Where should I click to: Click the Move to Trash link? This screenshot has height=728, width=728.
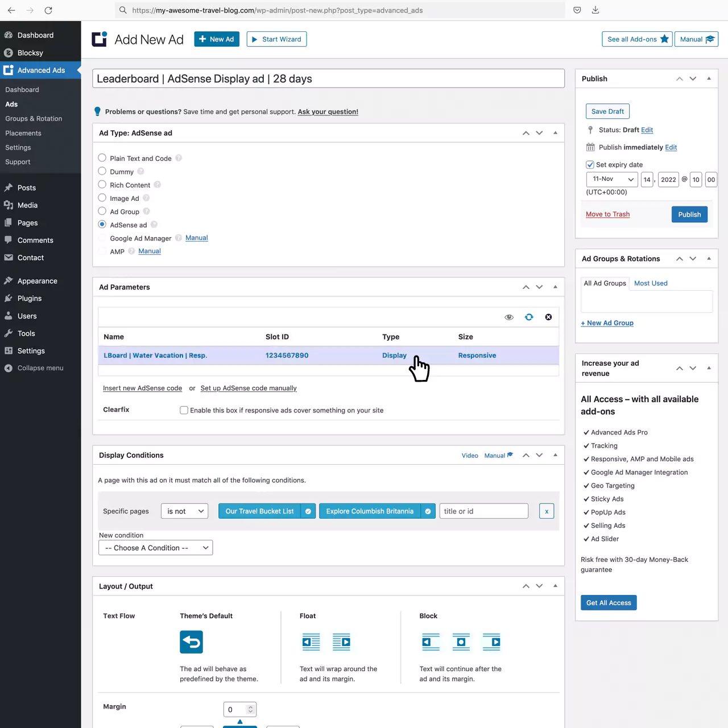pyautogui.click(x=607, y=214)
